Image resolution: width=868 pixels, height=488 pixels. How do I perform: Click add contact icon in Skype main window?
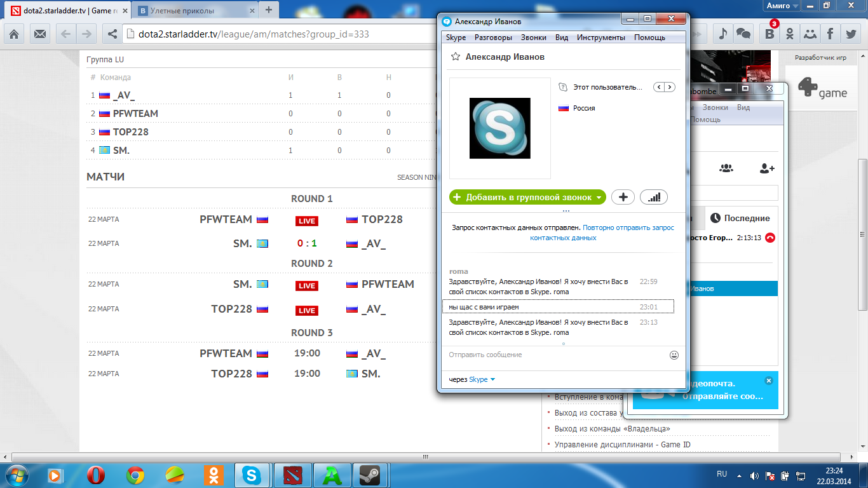coord(767,168)
